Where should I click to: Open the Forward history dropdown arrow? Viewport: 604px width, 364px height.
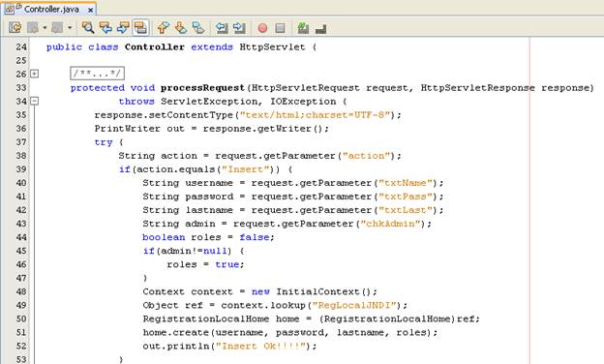point(70,28)
